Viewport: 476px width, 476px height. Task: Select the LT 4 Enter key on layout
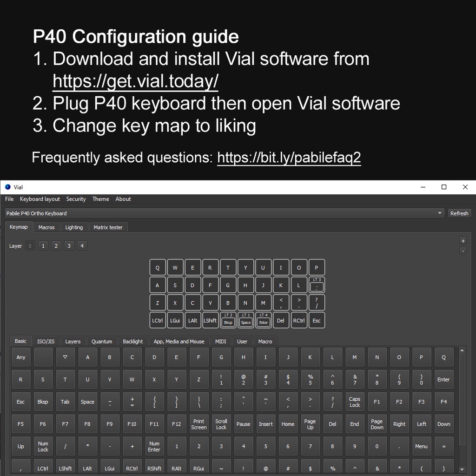tap(264, 320)
